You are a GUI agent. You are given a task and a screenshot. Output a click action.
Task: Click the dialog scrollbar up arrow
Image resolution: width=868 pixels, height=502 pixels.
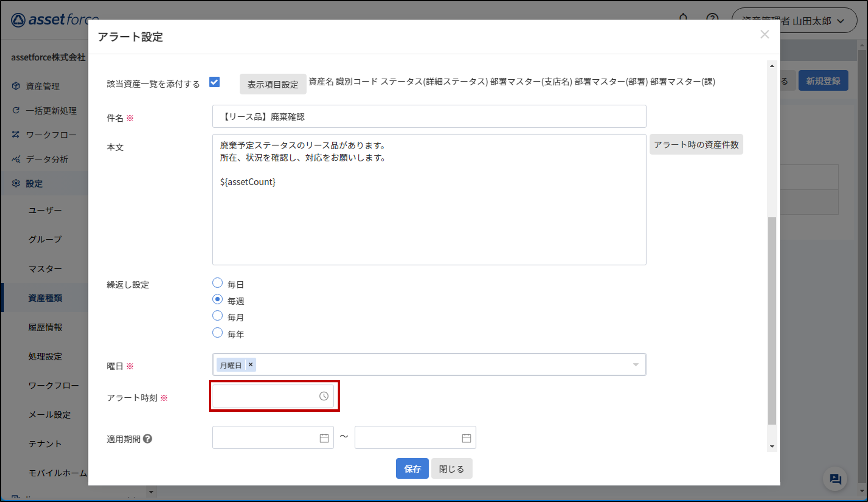772,66
